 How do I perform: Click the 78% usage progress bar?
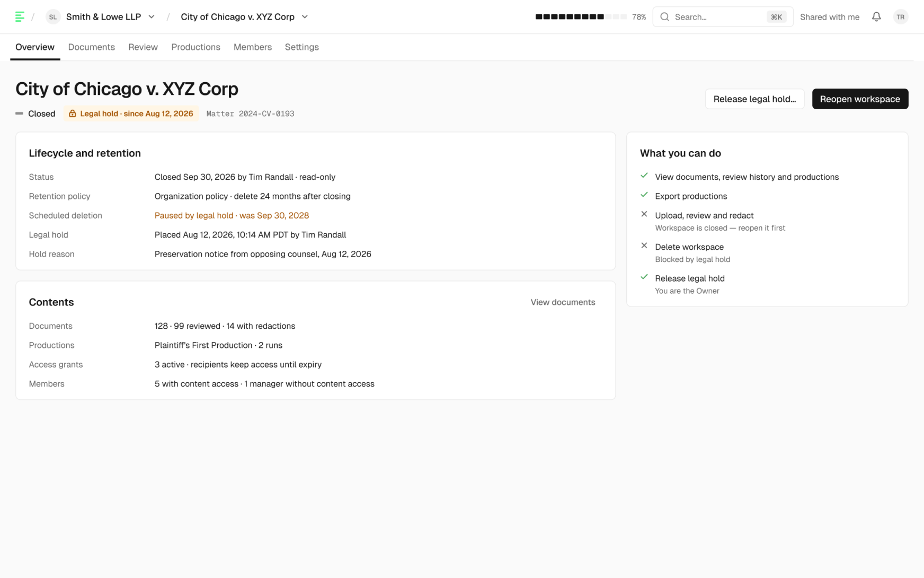pyautogui.click(x=581, y=17)
